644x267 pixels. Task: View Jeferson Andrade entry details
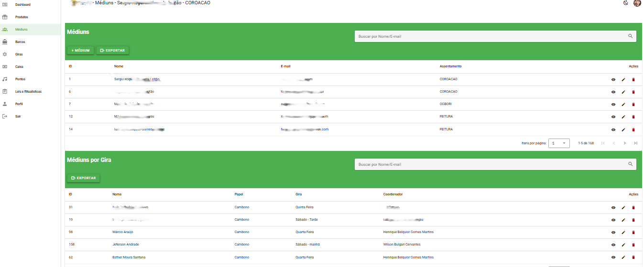coord(613,245)
